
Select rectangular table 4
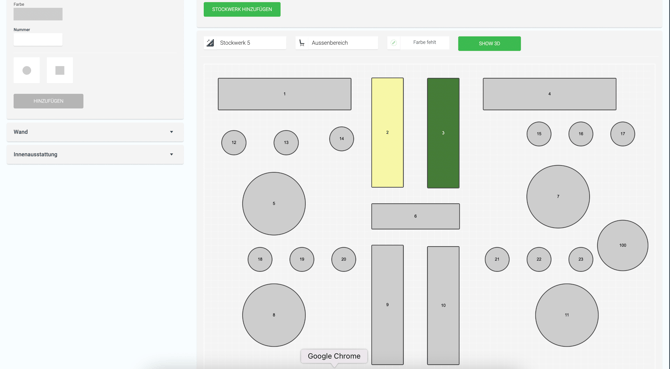pyautogui.click(x=550, y=94)
